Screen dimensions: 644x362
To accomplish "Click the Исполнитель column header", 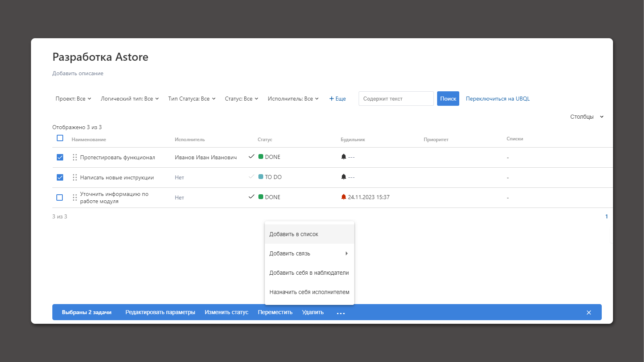I will 190,140.
